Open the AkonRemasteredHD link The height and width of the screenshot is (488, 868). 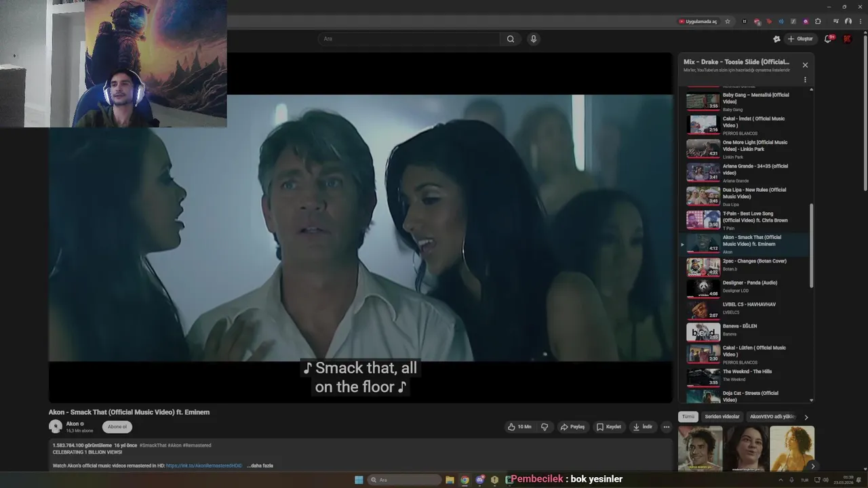pyautogui.click(x=204, y=466)
